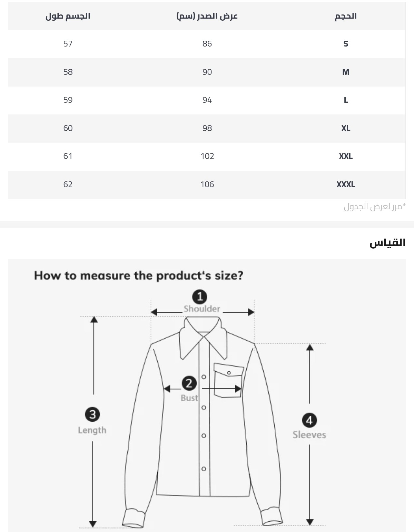
Task: Click the shirt pocket in the diagram
Action: pyautogui.click(x=228, y=380)
